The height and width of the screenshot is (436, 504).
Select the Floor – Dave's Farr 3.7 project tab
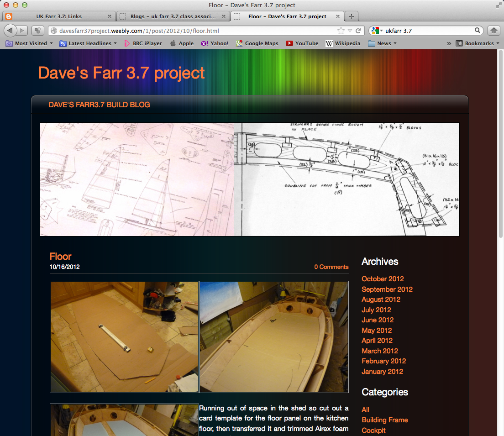(287, 16)
